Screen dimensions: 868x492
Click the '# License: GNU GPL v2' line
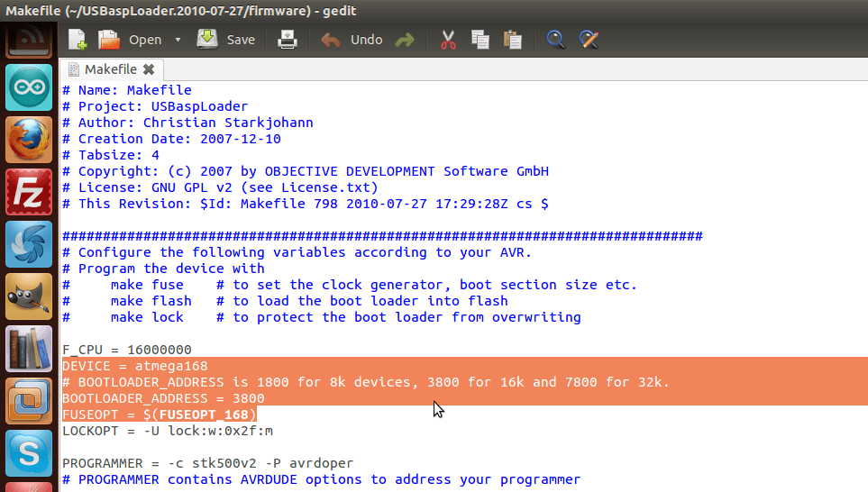(x=220, y=187)
